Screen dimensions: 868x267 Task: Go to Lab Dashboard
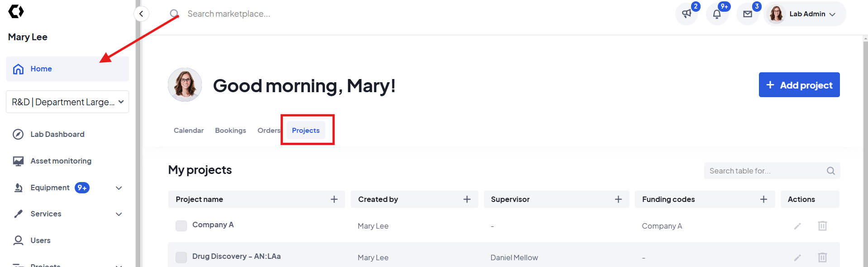pyautogui.click(x=57, y=134)
